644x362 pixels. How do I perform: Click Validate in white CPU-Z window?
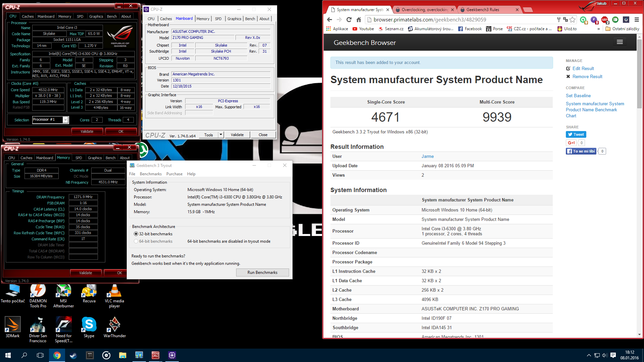237,135
